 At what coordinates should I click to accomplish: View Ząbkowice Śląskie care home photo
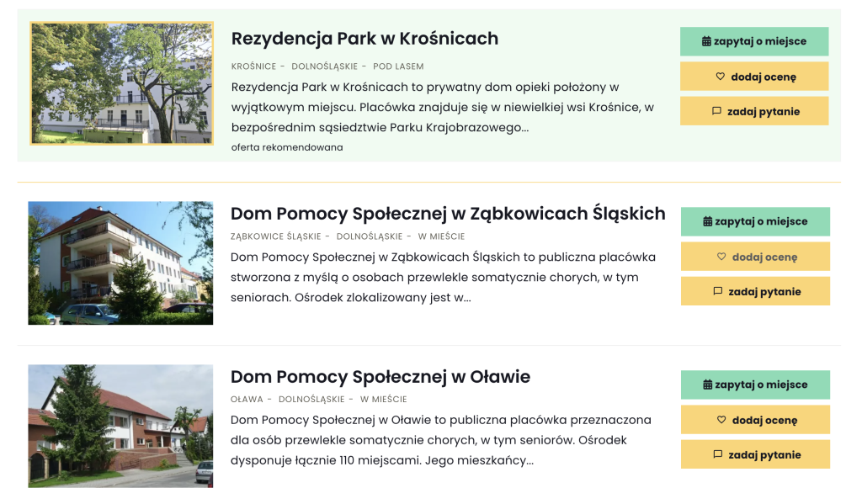point(120,263)
